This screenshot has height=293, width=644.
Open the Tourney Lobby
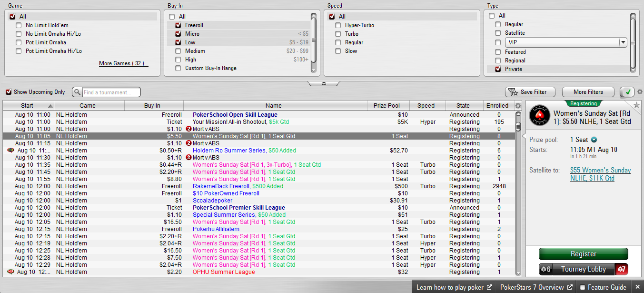pos(584,269)
